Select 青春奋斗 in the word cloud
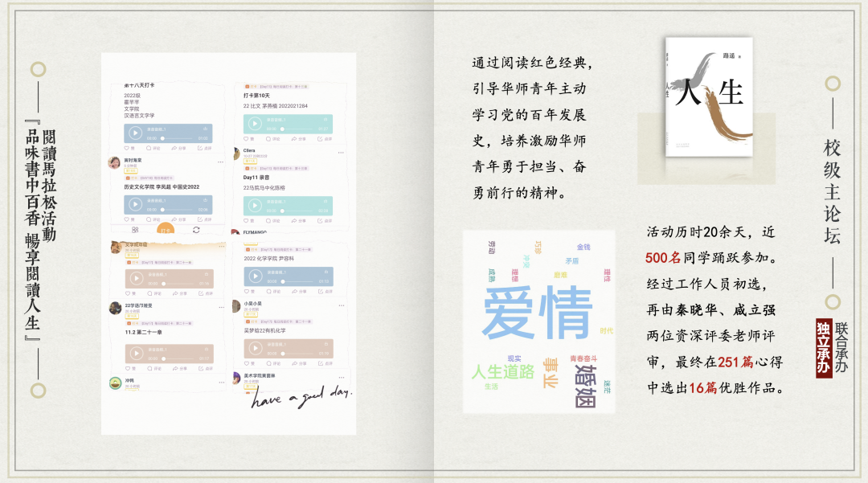The width and height of the screenshot is (868, 483). (x=583, y=358)
